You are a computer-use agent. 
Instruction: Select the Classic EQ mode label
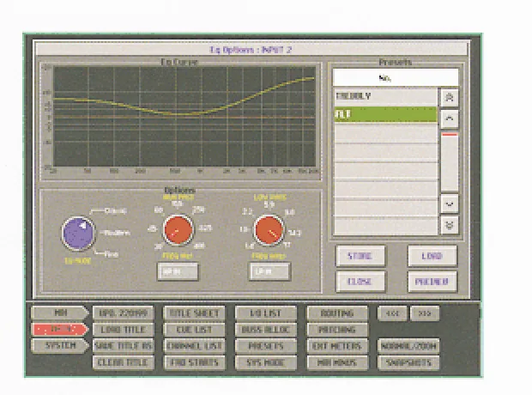coord(116,211)
